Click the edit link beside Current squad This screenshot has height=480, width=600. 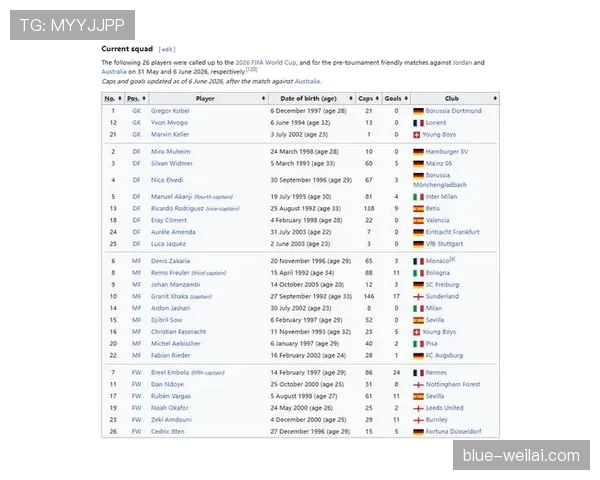click(x=167, y=49)
